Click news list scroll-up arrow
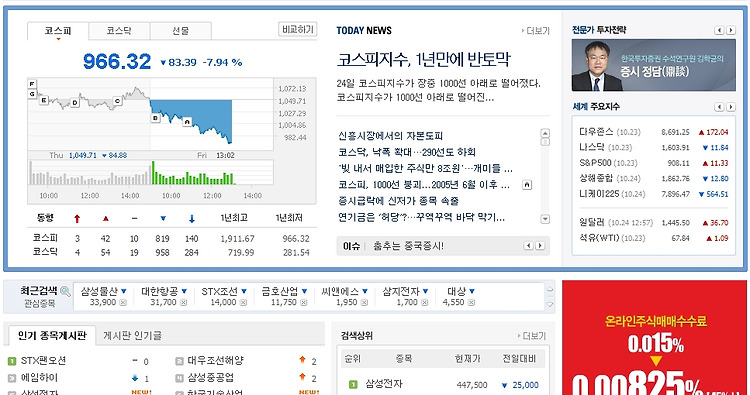Image resolution: width=750 pixels, height=395 pixels. [x=545, y=133]
